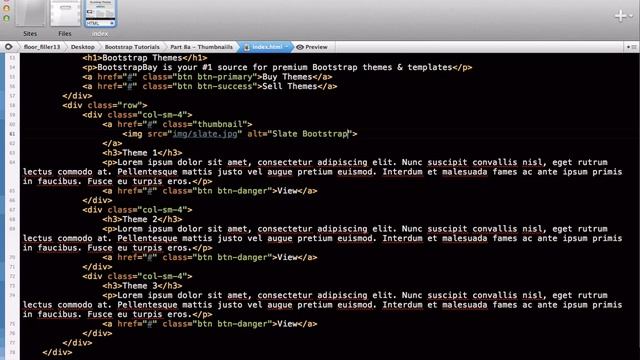Click the eye icon next to Preview
The height and width of the screenshot is (360, 640).
pyautogui.click(x=300, y=47)
